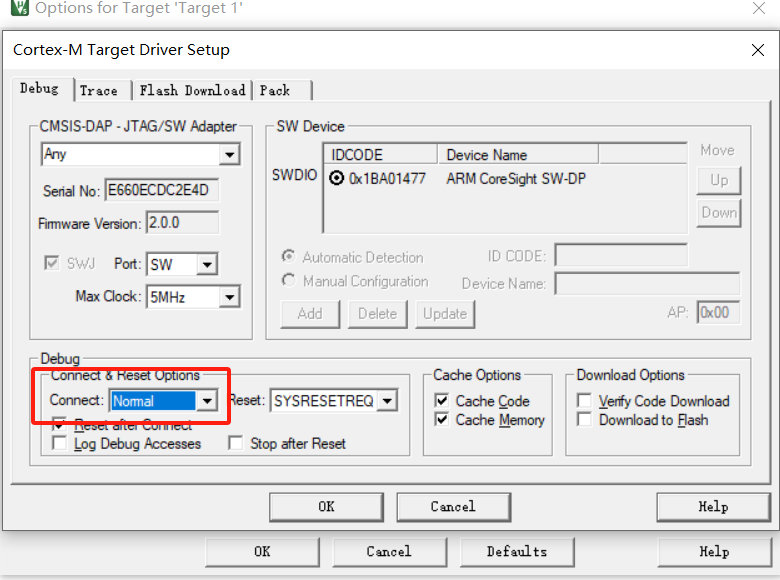Enable Stop after Reset checkbox

235,443
